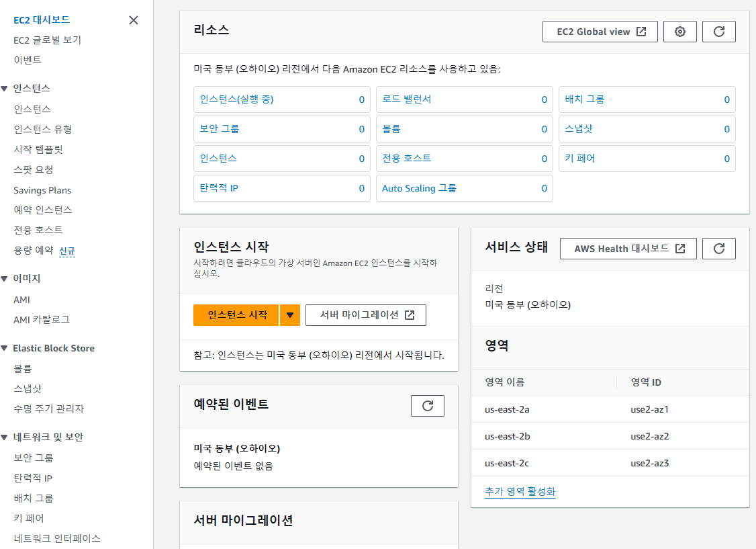Image resolution: width=756 pixels, height=549 pixels.
Task: Click the 영역 이름 column header
Action: (504, 382)
